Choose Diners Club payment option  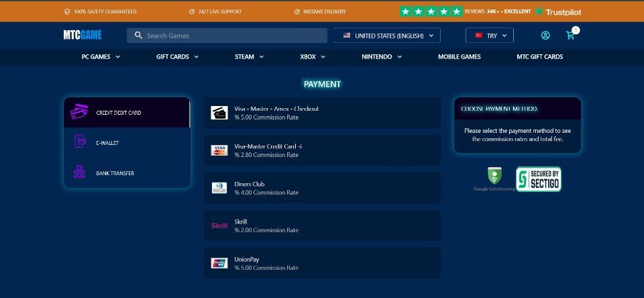pyautogui.click(x=323, y=188)
